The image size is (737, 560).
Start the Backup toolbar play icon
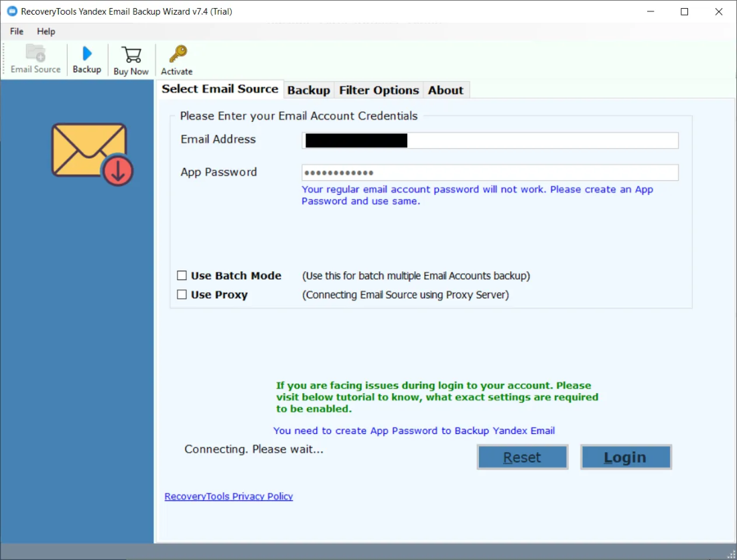pyautogui.click(x=87, y=59)
